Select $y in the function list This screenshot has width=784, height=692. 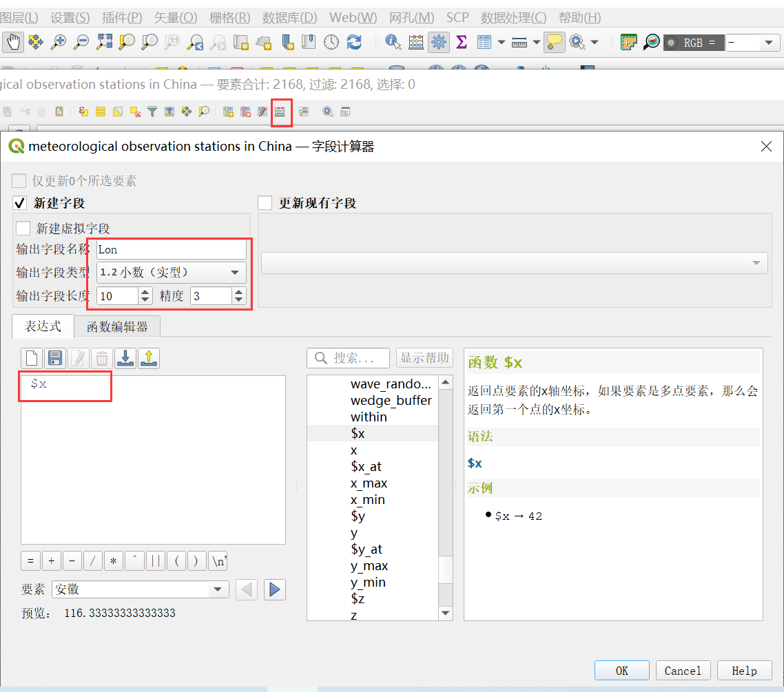tap(358, 516)
